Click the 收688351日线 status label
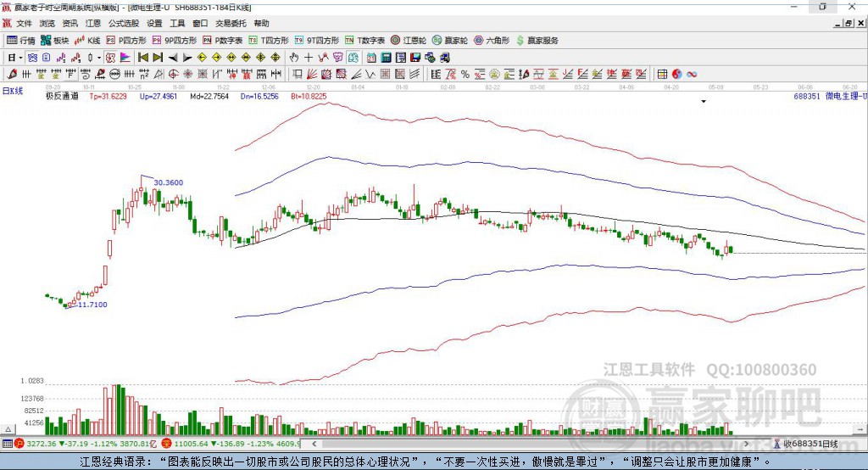This screenshot has height=470, width=868. tap(811, 444)
